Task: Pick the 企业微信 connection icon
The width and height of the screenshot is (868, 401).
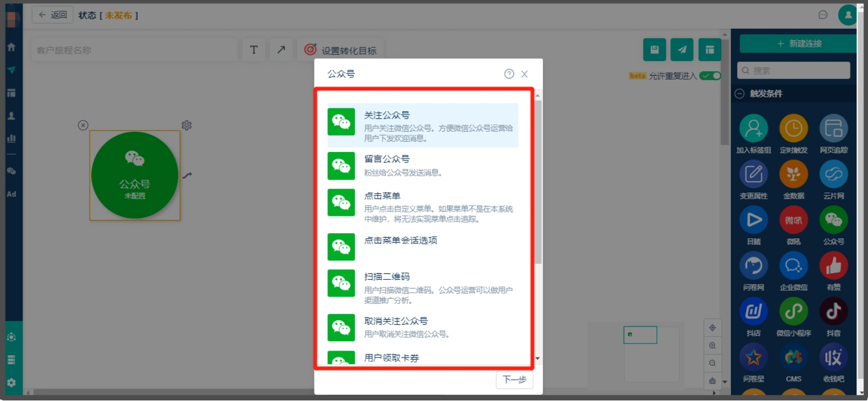Action: coord(794,265)
